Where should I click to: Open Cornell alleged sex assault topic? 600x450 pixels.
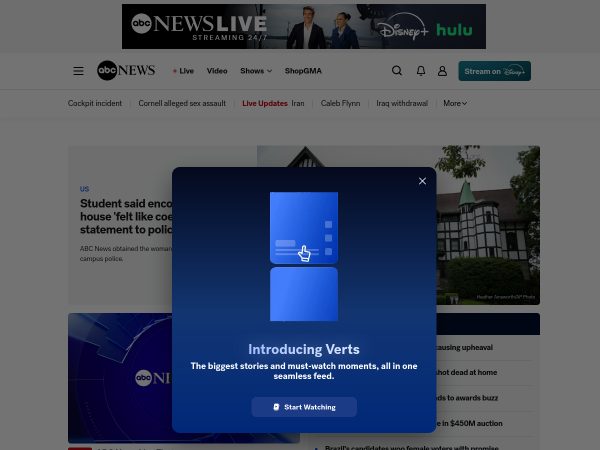[182, 103]
